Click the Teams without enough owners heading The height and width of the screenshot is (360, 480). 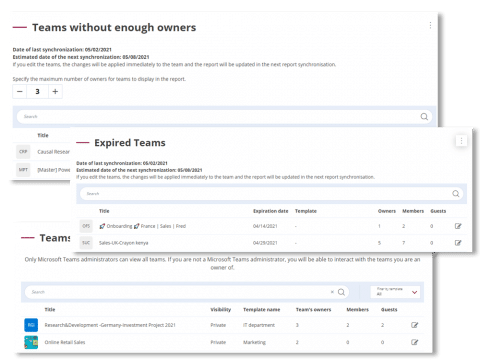coord(114,27)
